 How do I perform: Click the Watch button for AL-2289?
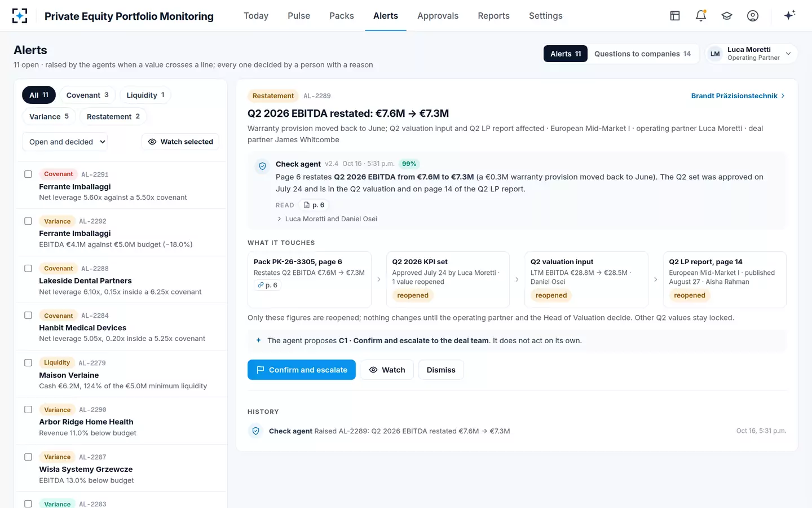pyautogui.click(x=387, y=370)
